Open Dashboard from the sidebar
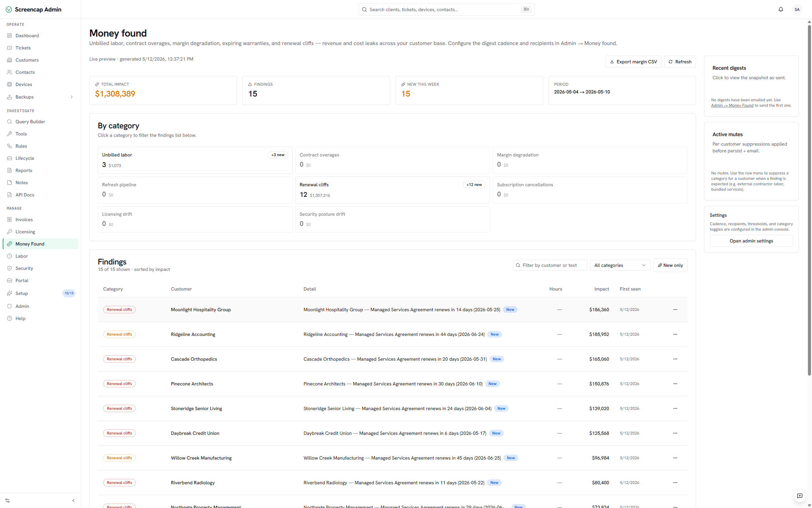The image size is (812, 508). [40, 36]
